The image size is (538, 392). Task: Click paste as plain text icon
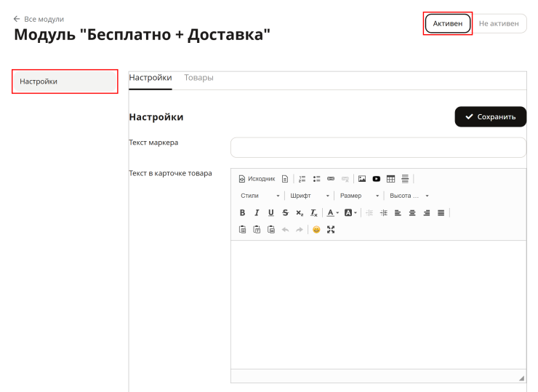[x=257, y=230]
